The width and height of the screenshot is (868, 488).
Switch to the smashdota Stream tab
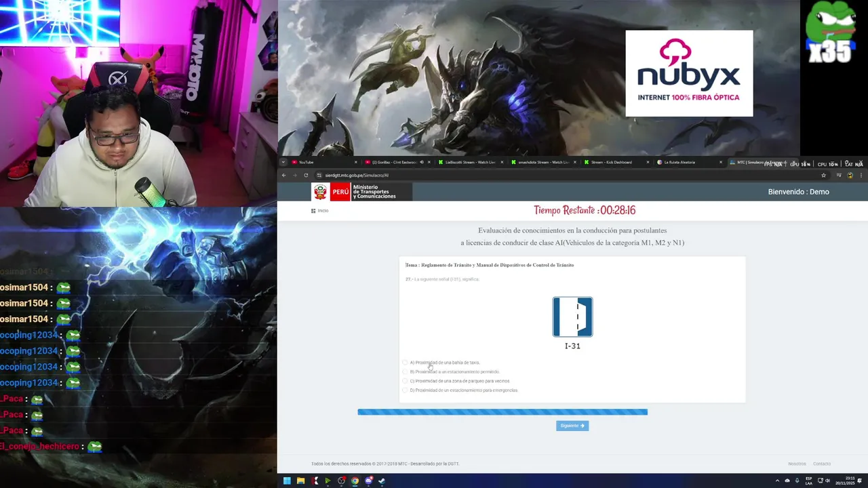point(542,163)
